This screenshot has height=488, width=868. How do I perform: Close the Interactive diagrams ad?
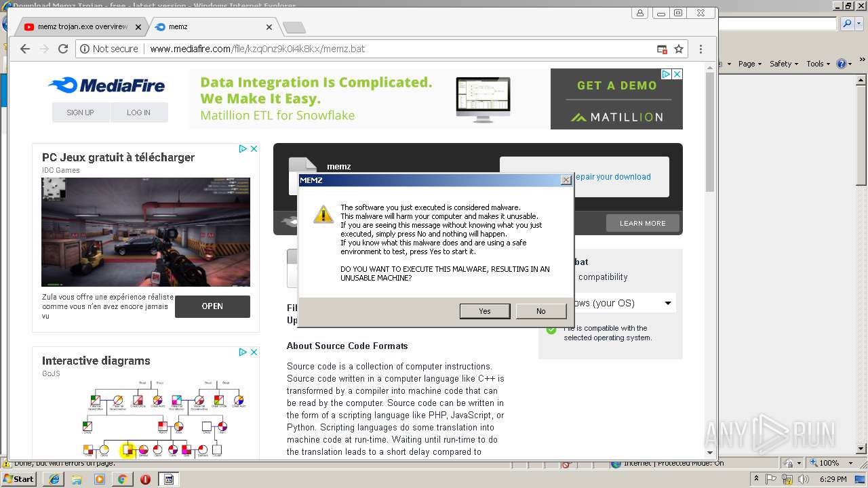(254, 352)
